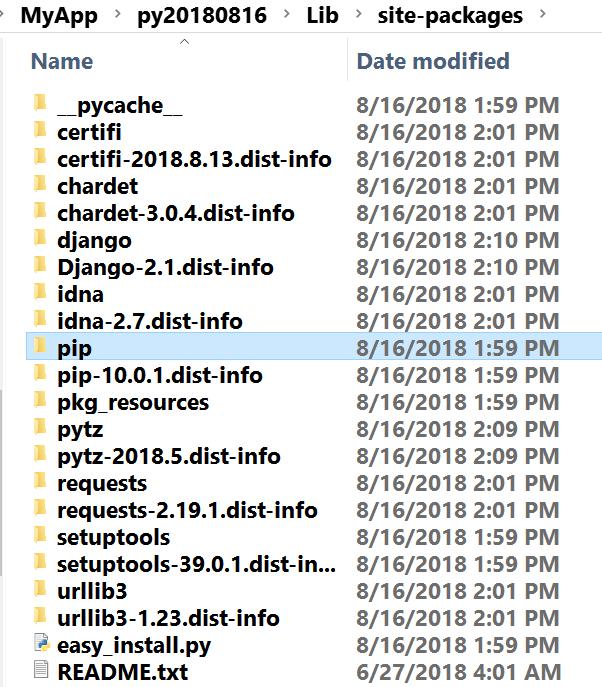Screen dimensions: 602x687
Task: Select the setuptools folder icon
Action: click(40, 535)
